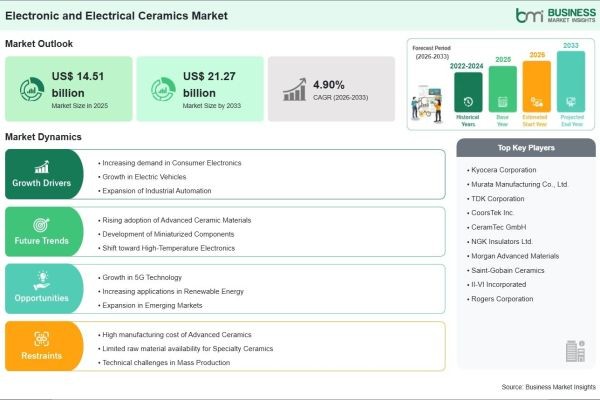Click the calendar icon in the 2025 bar
The height and width of the screenshot is (400, 600).
pyautogui.click(x=502, y=102)
